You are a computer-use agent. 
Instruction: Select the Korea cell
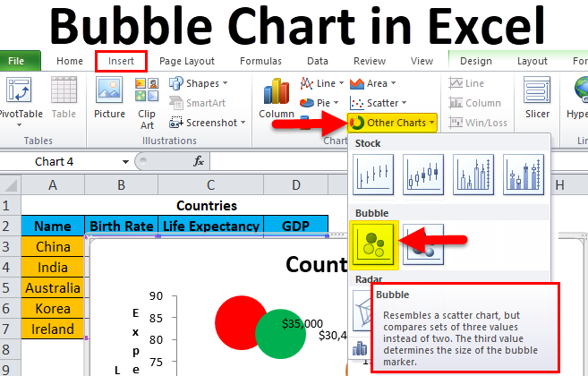coord(53,309)
